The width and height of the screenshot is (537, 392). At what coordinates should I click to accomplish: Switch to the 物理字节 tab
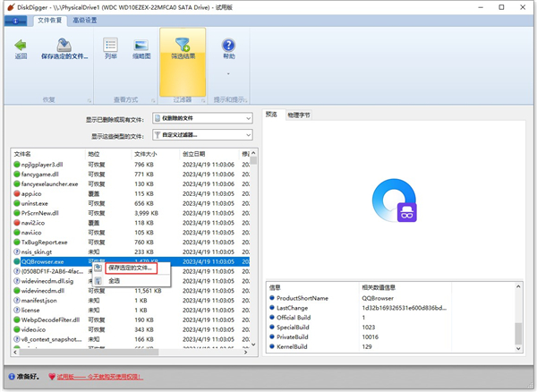(x=298, y=115)
